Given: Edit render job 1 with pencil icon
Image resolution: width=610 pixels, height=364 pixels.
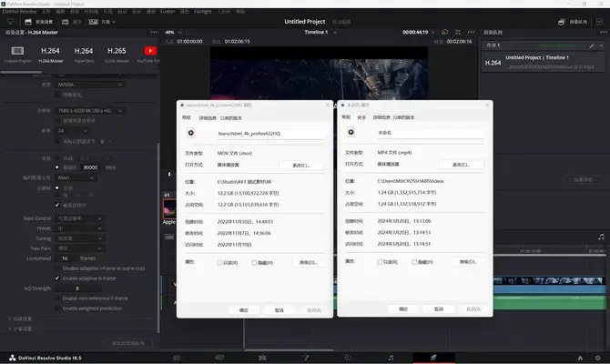Looking at the screenshot, I should click(x=591, y=45).
